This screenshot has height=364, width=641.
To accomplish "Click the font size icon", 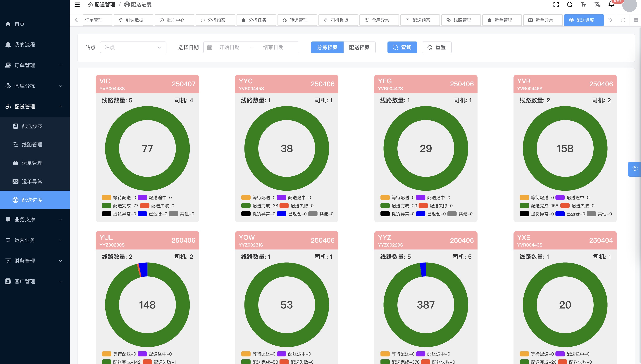I will 583,4.
